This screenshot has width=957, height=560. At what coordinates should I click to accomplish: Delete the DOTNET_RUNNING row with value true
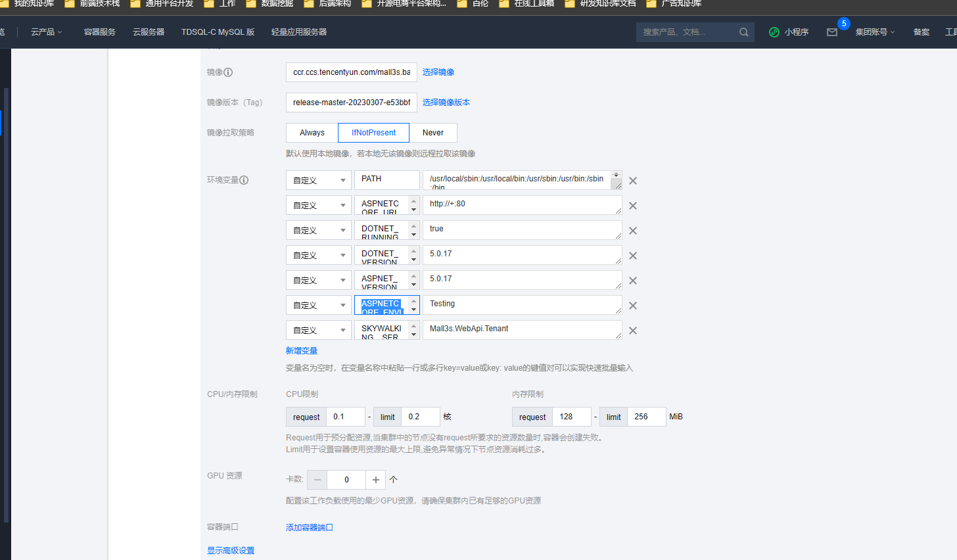coord(633,231)
